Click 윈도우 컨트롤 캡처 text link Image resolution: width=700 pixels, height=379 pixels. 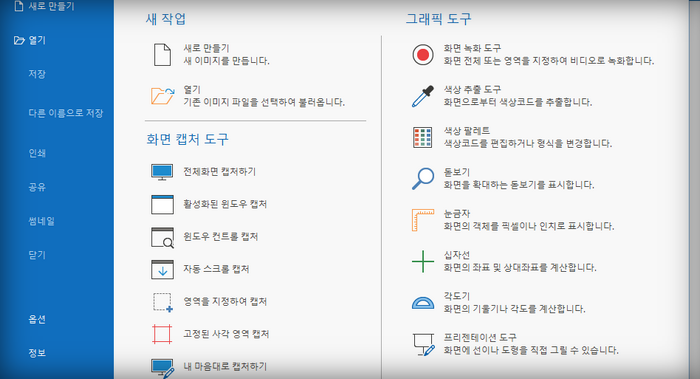coord(221,237)
